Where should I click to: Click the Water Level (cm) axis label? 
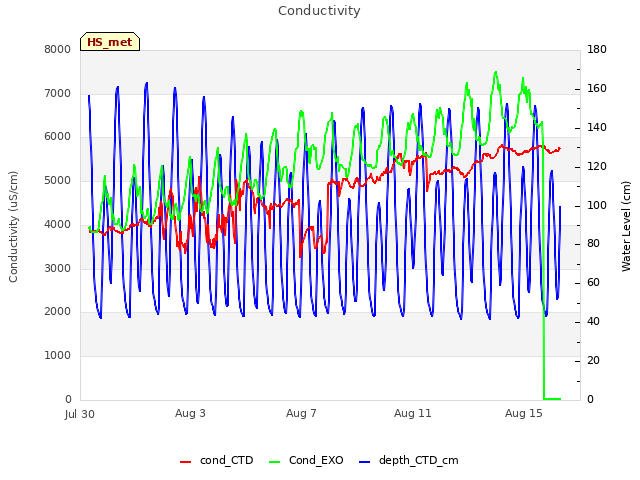[x=626, y=227]
